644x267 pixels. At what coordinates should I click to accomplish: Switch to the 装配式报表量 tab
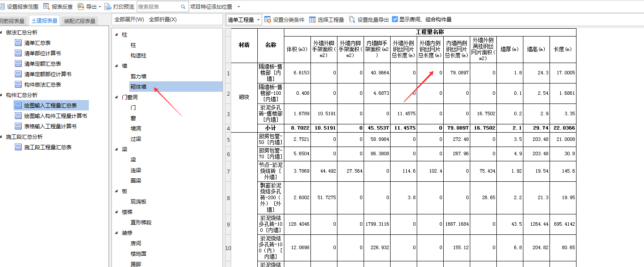(80, 21)
